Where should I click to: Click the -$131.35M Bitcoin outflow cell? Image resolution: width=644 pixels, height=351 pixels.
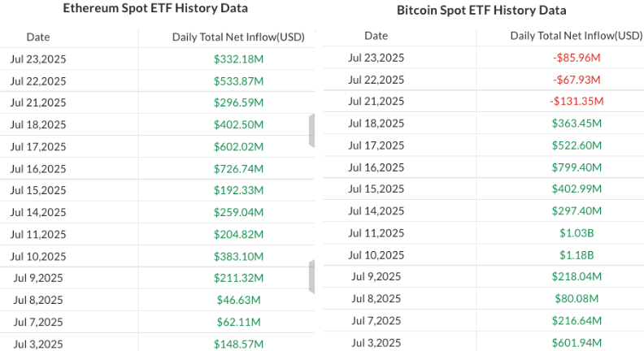(x=576, y=101)
